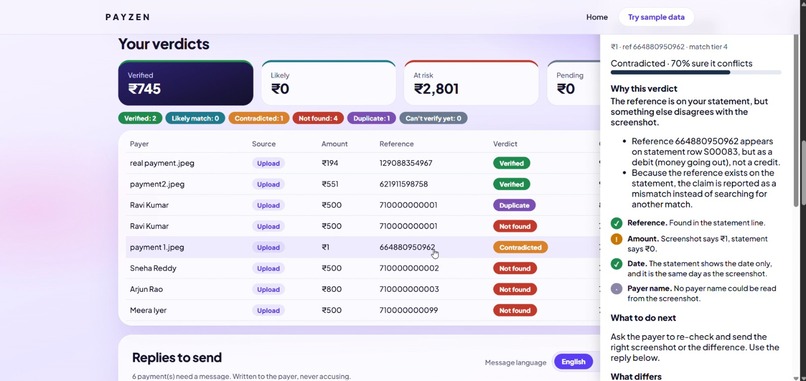The width and height of the screenshot is (806, 381).
Task: Click the Verdict column header
Action: click(505, 144)
